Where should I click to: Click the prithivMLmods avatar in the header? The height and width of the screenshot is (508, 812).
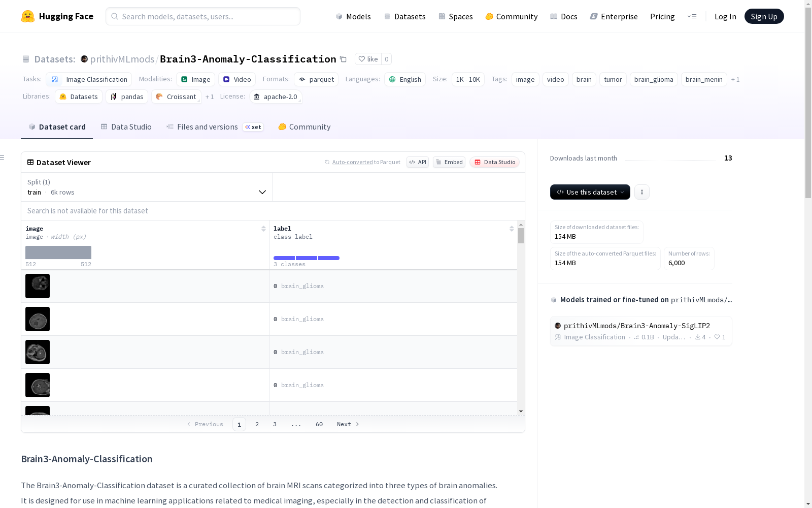84,59
